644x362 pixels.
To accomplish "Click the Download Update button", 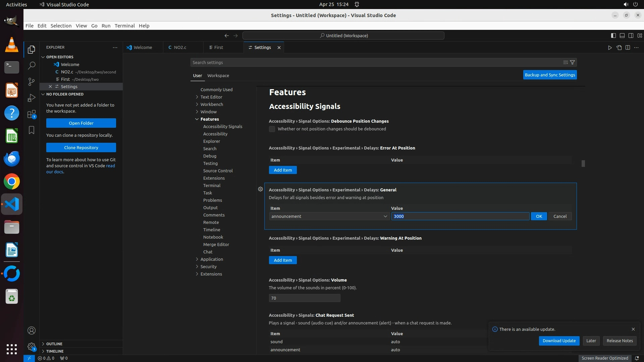I will [x=559, y=341].
